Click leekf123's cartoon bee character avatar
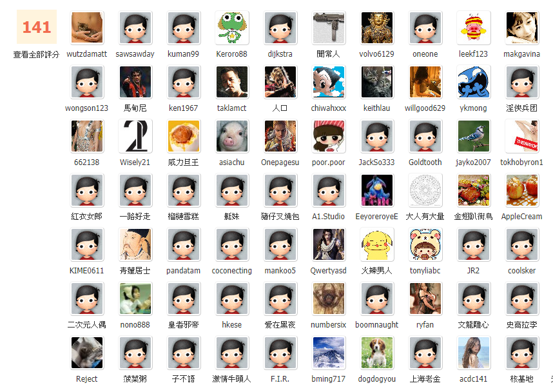553x392 pixels. click(x=474, y=28)
